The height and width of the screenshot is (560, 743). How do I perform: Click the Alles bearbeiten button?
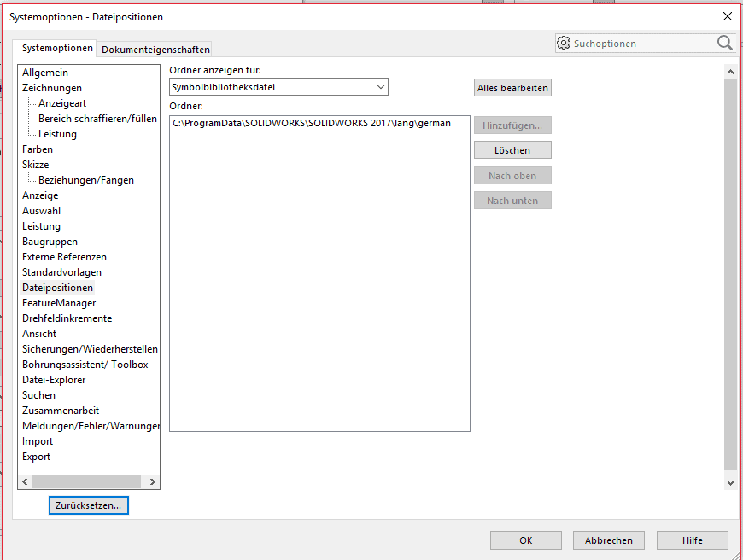[x=512, y=88]
